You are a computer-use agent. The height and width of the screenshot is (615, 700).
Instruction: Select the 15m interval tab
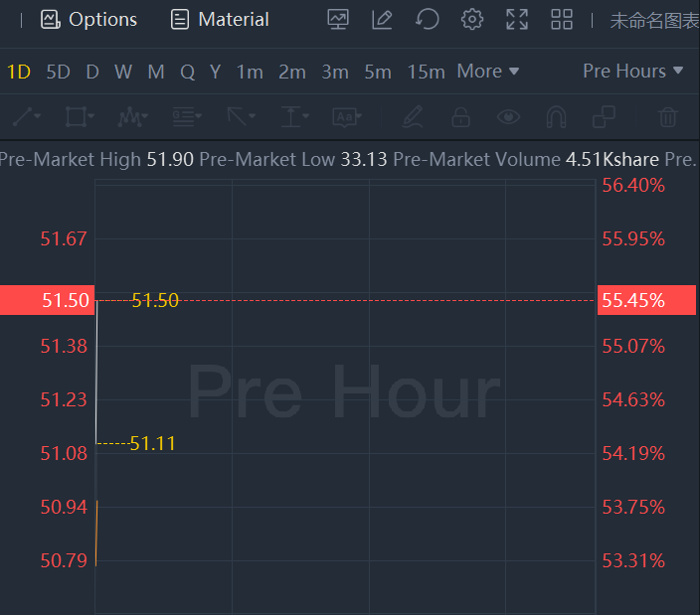426,72
